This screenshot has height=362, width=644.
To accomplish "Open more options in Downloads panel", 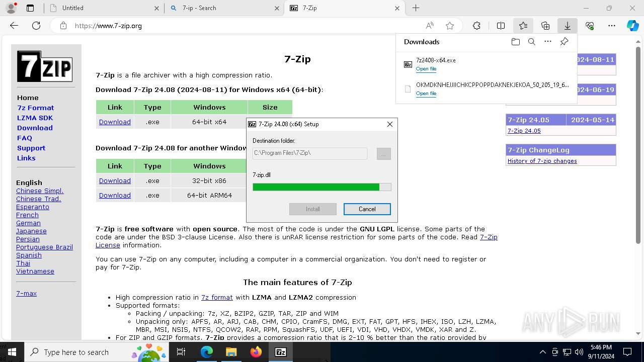I will pos(548,42).
